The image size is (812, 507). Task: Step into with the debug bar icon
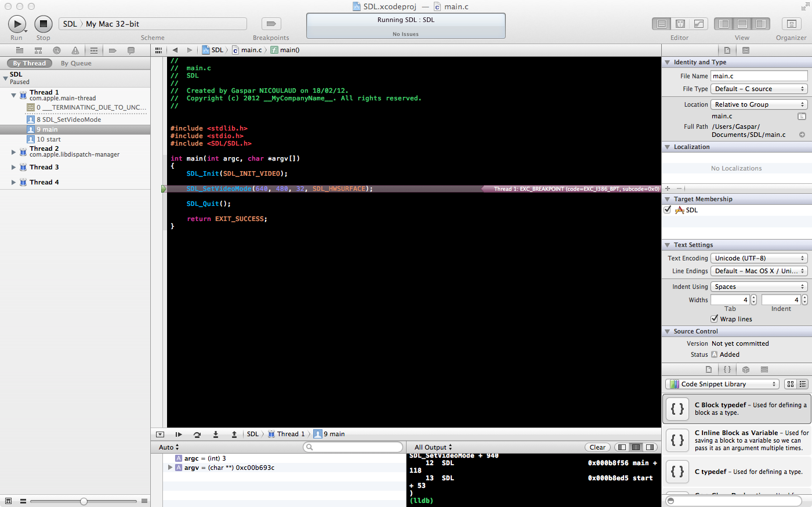click(x=216, y=434)
